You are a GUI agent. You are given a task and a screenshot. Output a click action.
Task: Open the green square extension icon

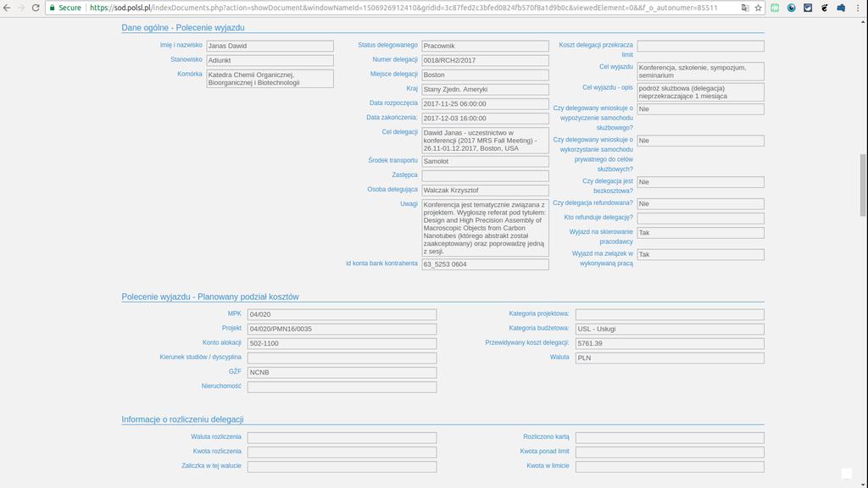click(x=775, y=8)
